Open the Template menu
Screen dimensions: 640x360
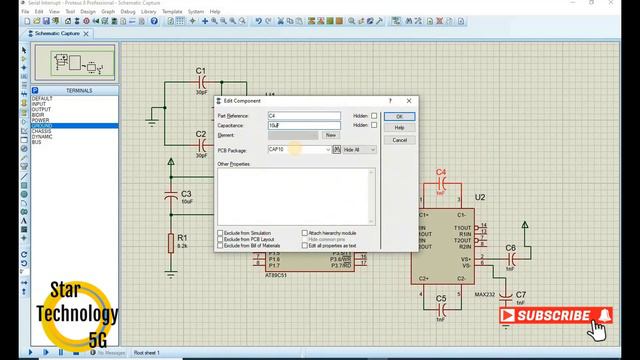[172, 11]
